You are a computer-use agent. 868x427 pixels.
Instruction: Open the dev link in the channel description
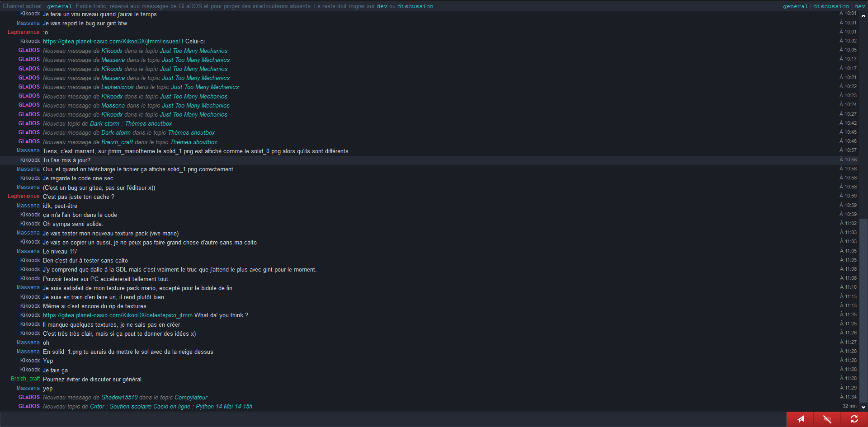pos(382,6)
